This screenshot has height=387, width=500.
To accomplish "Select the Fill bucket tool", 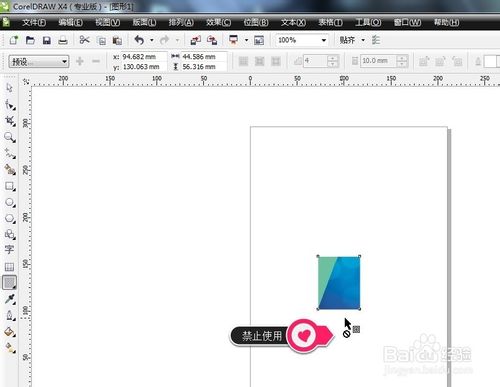I will click(x=9, y=332).
